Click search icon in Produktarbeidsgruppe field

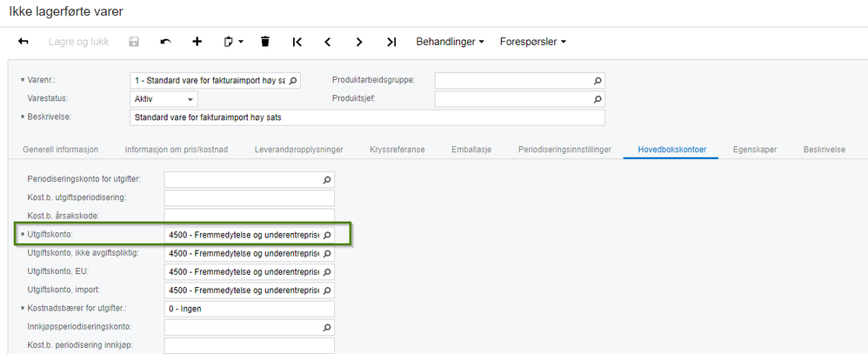(598, 81)
